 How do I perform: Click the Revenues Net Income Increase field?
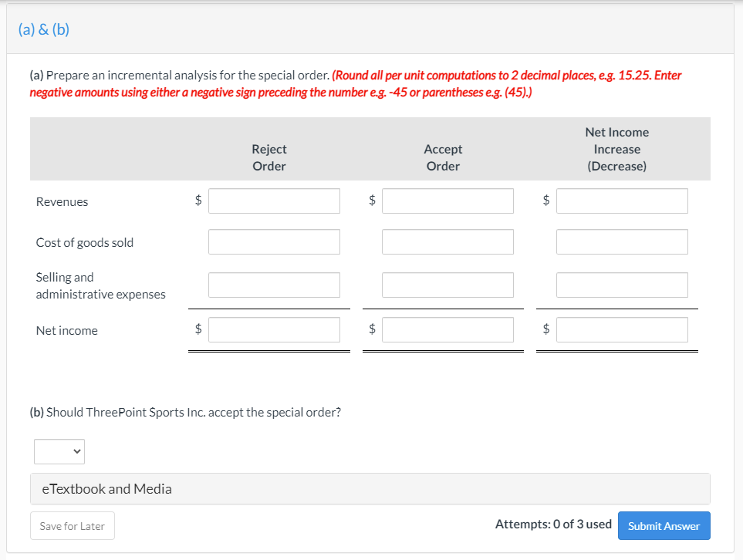pyautogui.click(x=622, y=201)
